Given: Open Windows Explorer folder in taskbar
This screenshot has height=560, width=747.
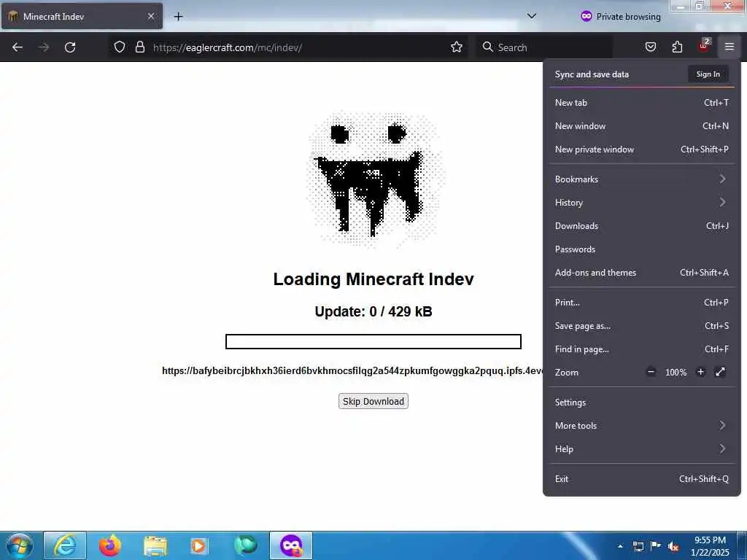Looking at the screenshot, I should 155,545.
